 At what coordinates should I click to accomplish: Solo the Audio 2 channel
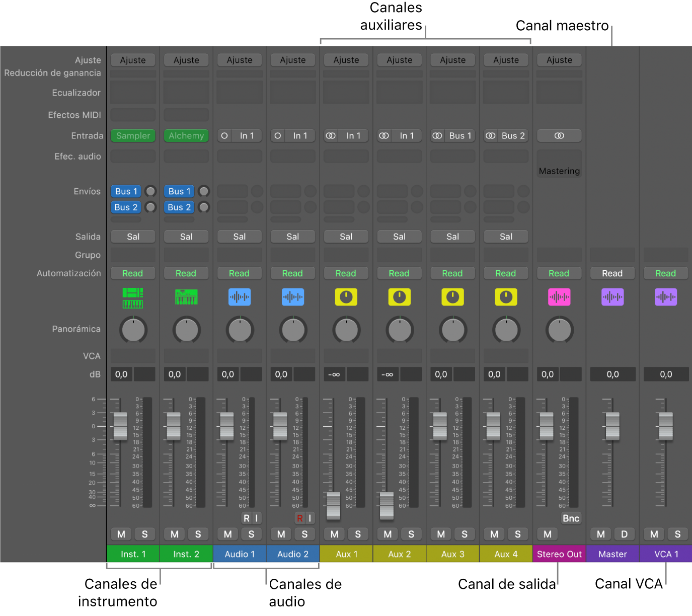pyautogui.click(x=304, y=534)
